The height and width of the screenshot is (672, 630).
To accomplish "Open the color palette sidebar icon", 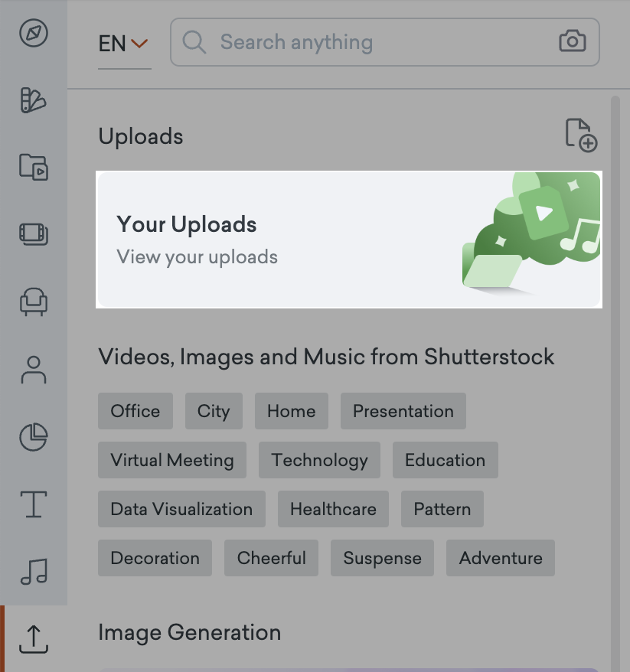I will [x=33, y=100].
